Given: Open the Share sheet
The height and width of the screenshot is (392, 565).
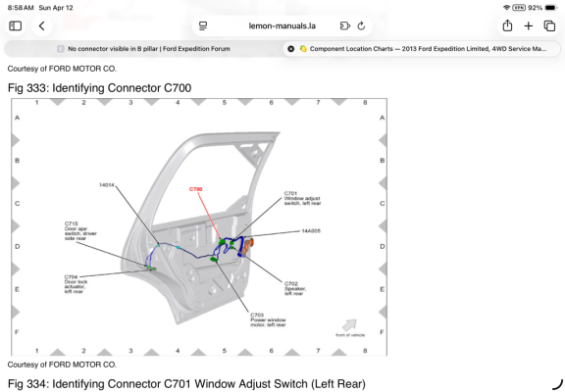Looking at the screenshot, I should point(507,25).
